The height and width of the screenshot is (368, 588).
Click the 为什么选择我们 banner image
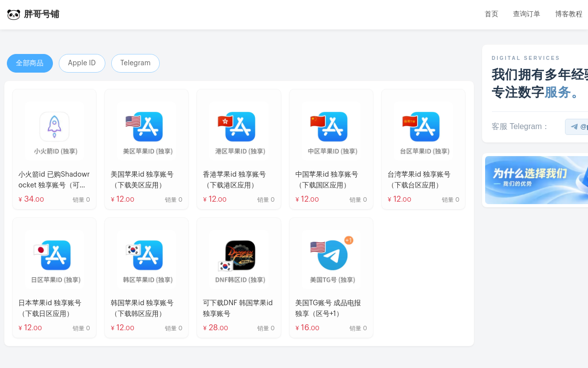(x=537, y=180)
